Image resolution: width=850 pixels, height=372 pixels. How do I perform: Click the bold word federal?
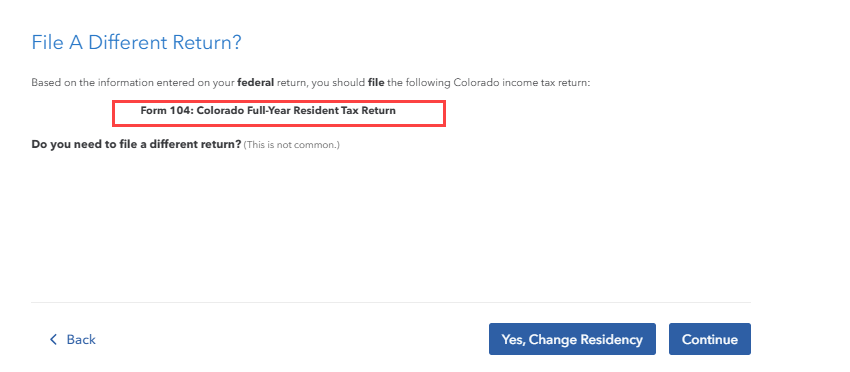pyautogui.click(x=256, y=83)
